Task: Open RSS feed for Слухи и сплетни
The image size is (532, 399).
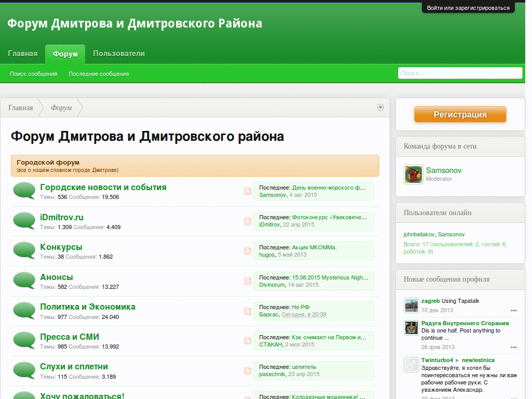Action: pyautogui.click(x=248, y=371)
